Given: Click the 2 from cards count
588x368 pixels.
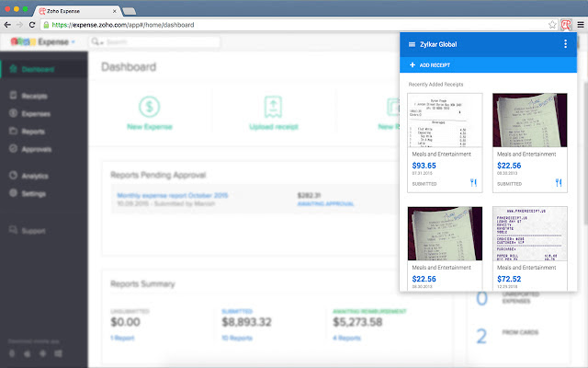Looking at the screenshot, I should coord(481,336).
